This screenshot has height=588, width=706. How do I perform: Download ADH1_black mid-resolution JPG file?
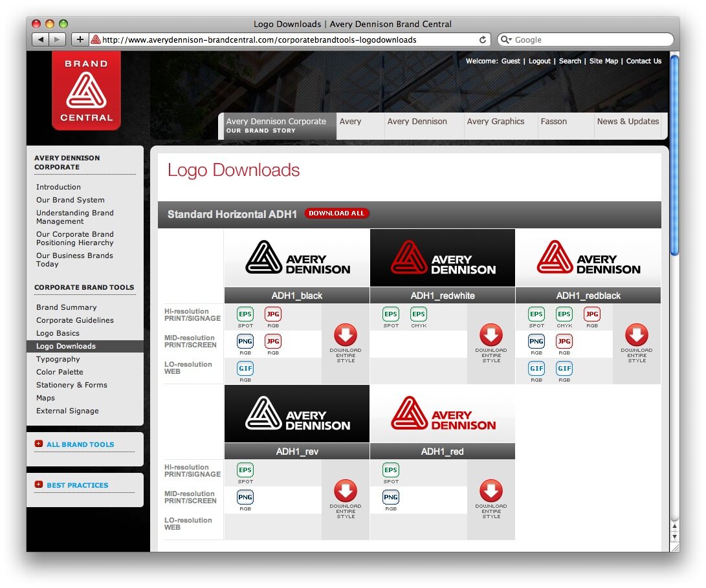click(273, 342)
